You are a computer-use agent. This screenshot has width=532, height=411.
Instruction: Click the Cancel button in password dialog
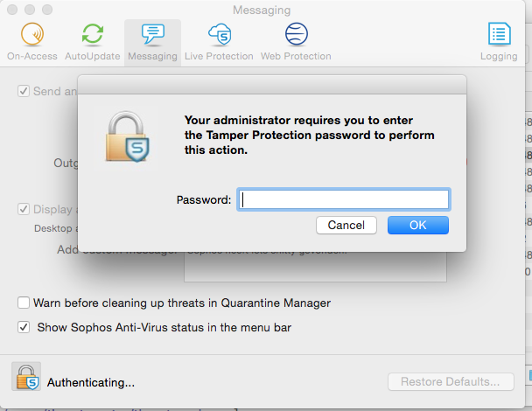pyautogui.click(x=346, y=225)
